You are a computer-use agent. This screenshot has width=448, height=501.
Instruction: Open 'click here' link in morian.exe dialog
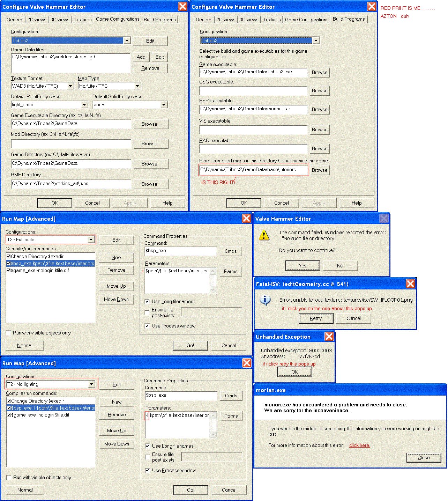(x=359, y=445)
